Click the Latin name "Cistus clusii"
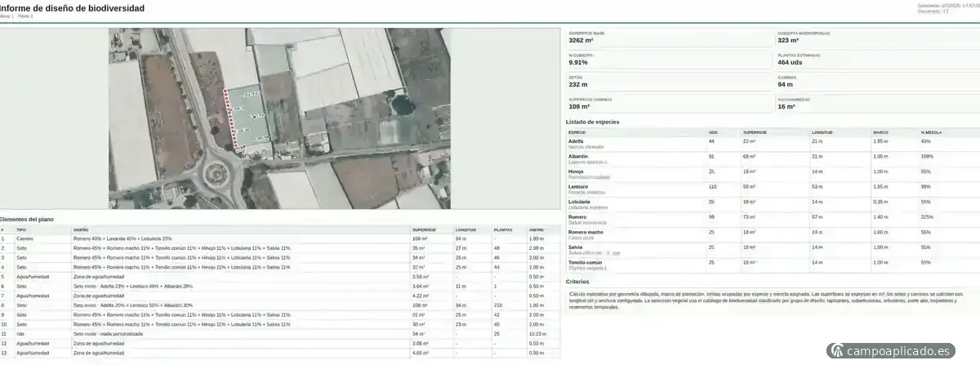 tap(581, 237)
